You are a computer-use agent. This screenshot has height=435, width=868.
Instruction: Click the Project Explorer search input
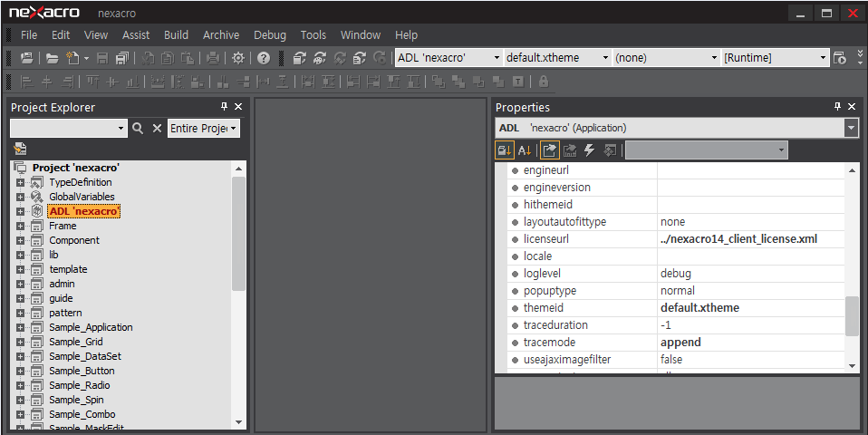(x=68, y=129)
